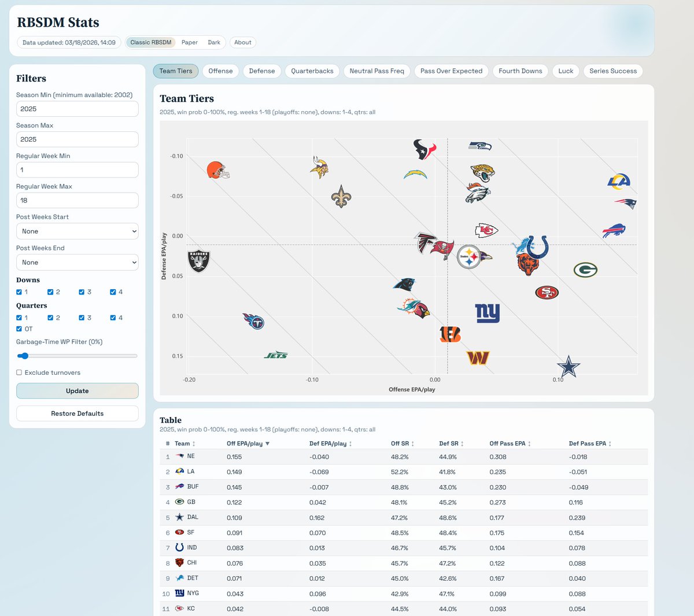
Task: Click the Cleveland Browns helmet logo in chart
Action: 218,170
